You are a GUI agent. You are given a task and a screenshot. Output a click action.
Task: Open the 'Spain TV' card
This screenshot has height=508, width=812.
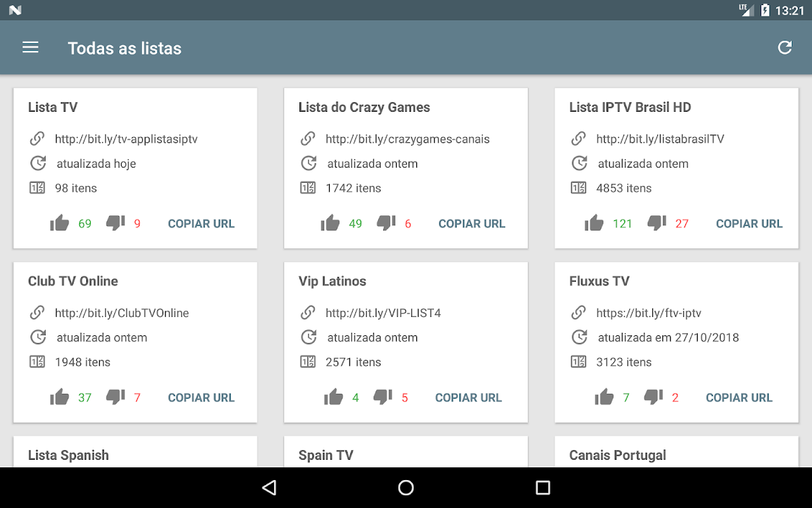pos(406,452)
